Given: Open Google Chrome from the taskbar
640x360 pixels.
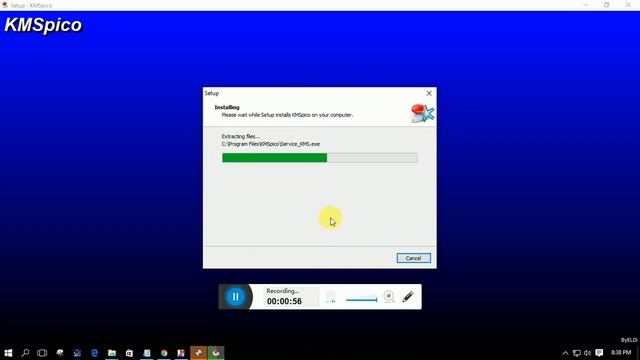Looking at the screenshot, I should [x=164, y=353].
